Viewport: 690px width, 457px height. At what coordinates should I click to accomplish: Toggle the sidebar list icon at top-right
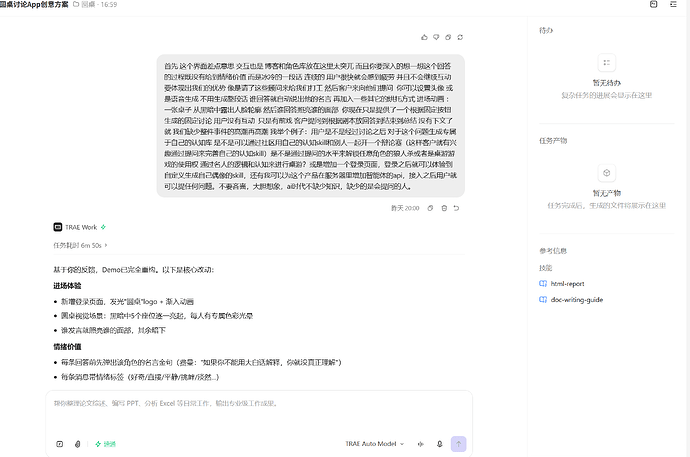[x=673, y=4]
